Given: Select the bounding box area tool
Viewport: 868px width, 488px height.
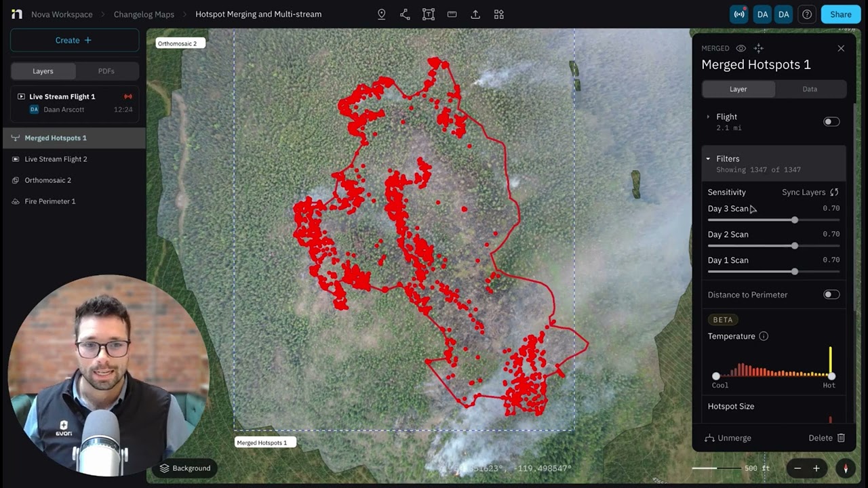Looking at the screenshot, I should pos(429,14).
